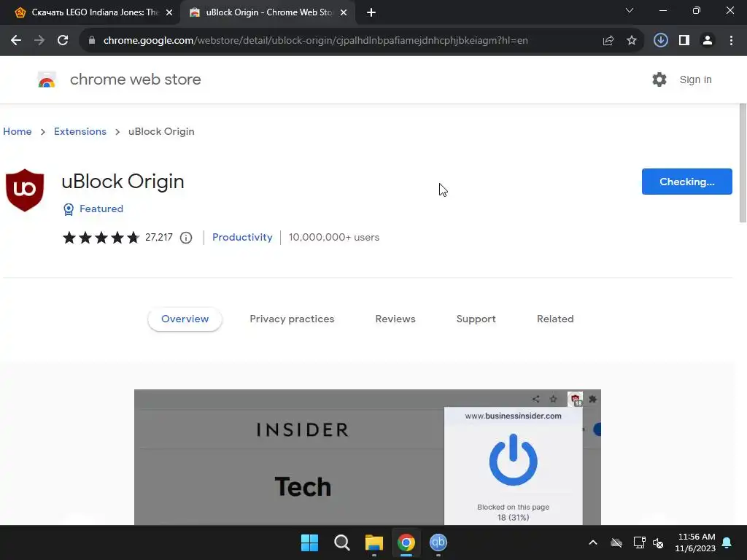The width and height of the screenshot is (747, 560).
Task: Share this page using the share icon
Action: 608,41
